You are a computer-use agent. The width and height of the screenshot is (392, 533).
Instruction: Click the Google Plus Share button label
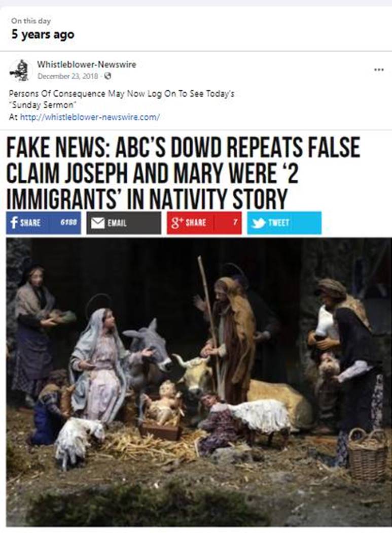[196, 223]
